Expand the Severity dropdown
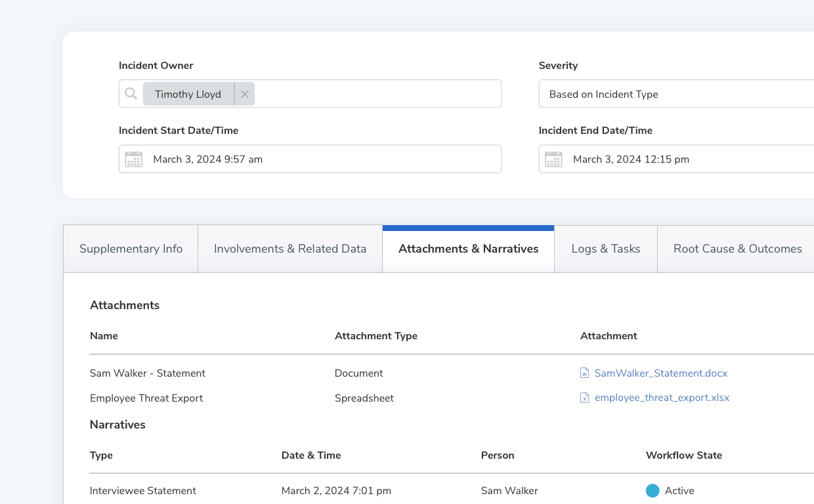The width and height of the screenshot is (814, 504). tap(676, 94)
